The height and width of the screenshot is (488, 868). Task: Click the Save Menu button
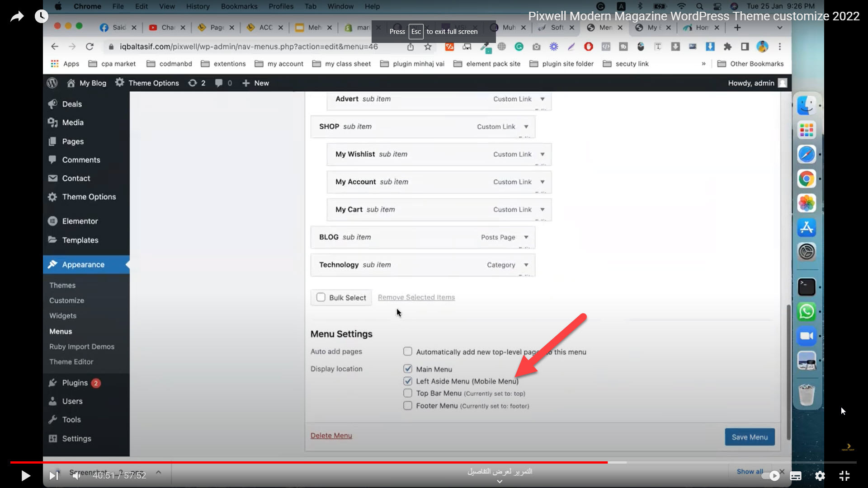click(x=750, y=437)
